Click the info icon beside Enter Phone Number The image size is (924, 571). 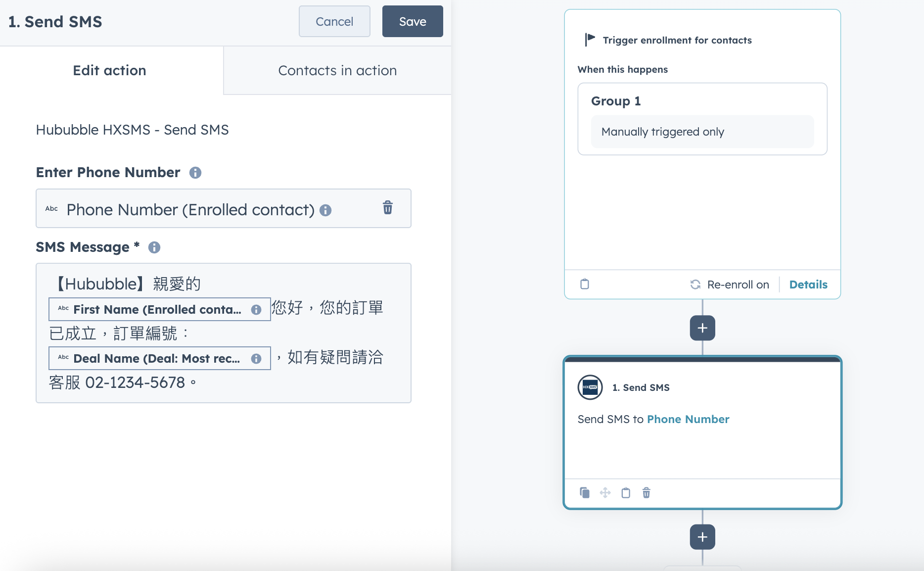[195, 173]
